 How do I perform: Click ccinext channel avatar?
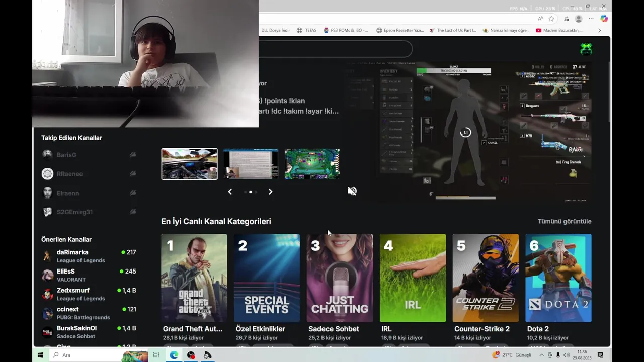coord(47,313)
